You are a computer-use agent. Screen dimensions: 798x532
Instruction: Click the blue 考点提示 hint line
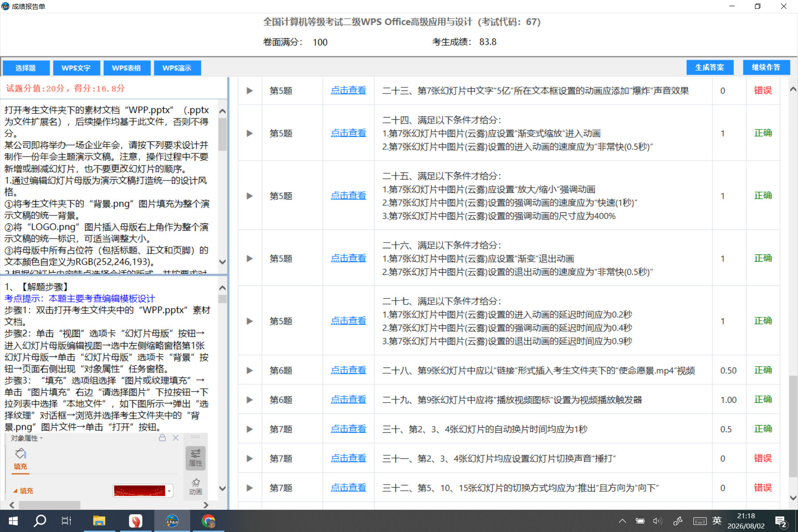click(80, 298)
